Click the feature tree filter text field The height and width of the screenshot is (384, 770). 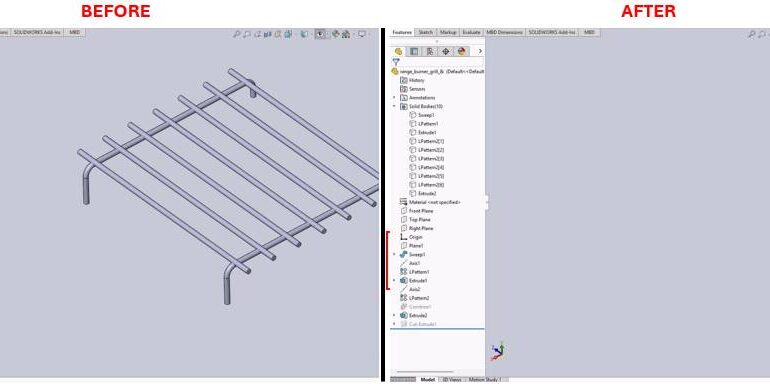click(442, 62)
